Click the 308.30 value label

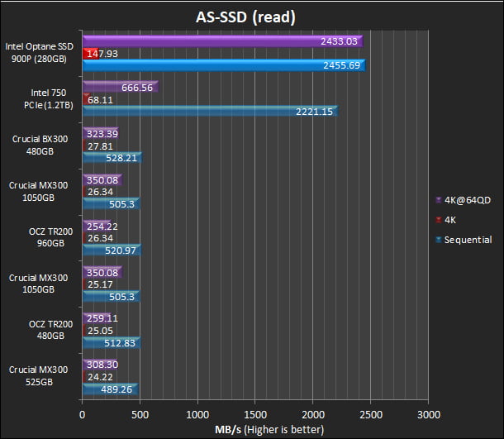(x=102, y=365)
